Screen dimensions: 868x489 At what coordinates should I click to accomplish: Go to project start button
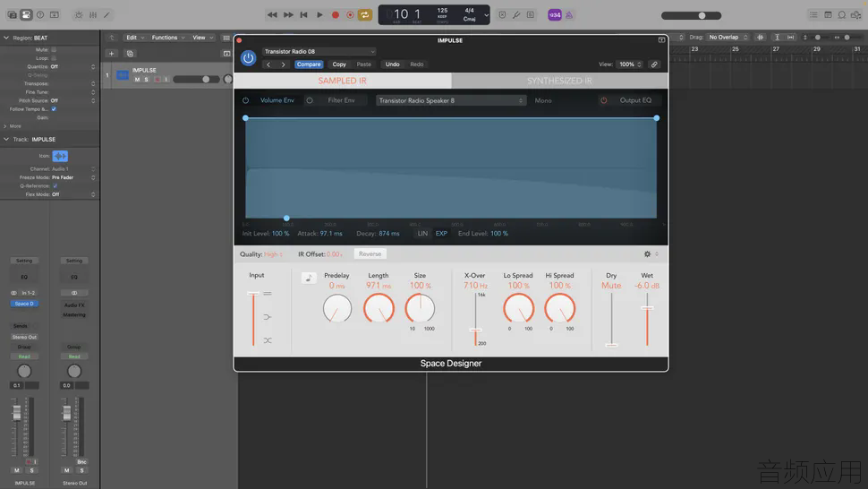tap(304, 15)
